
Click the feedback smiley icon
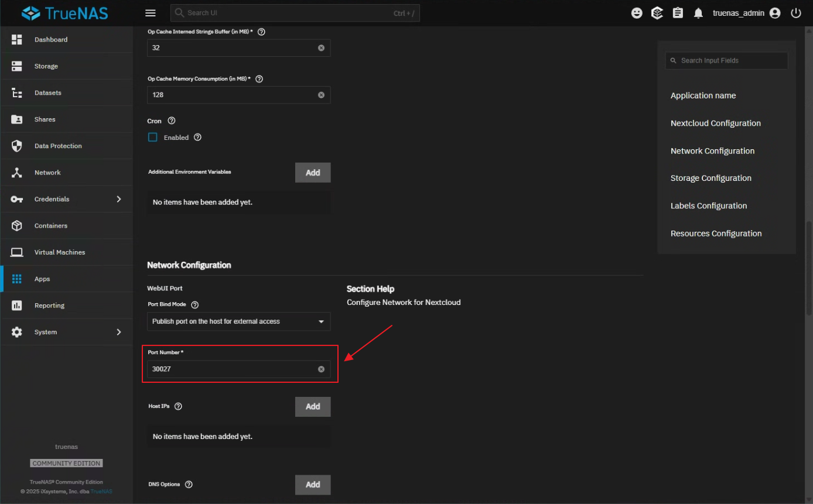(637, 13)
